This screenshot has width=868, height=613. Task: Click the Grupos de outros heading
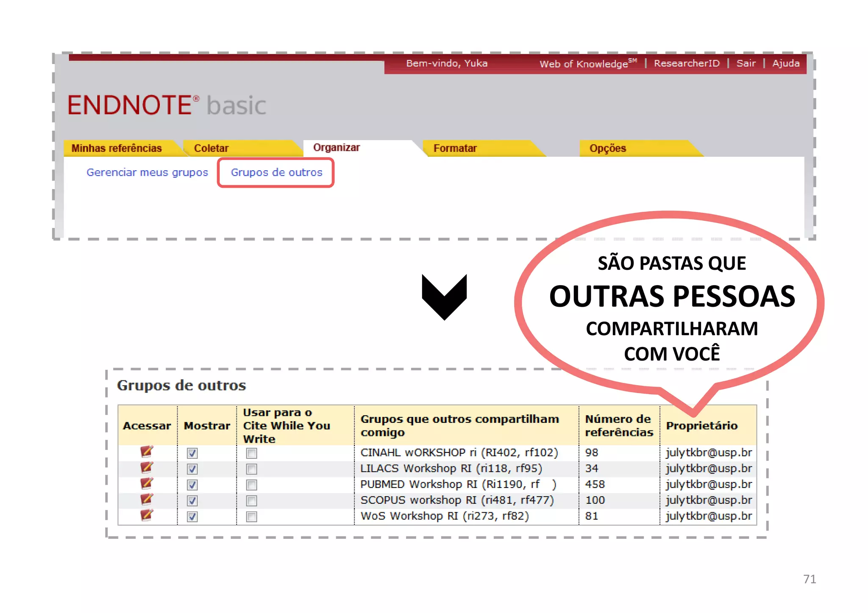pos(181,385)
